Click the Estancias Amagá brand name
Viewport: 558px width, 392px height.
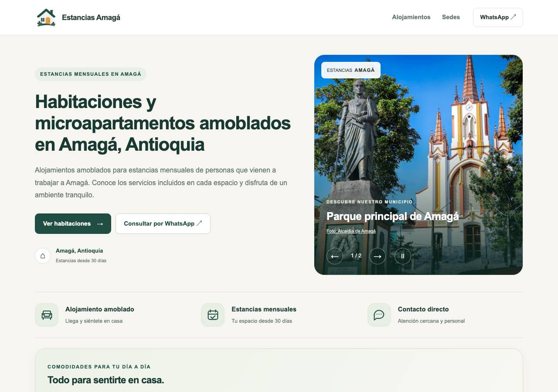point(91,17)
